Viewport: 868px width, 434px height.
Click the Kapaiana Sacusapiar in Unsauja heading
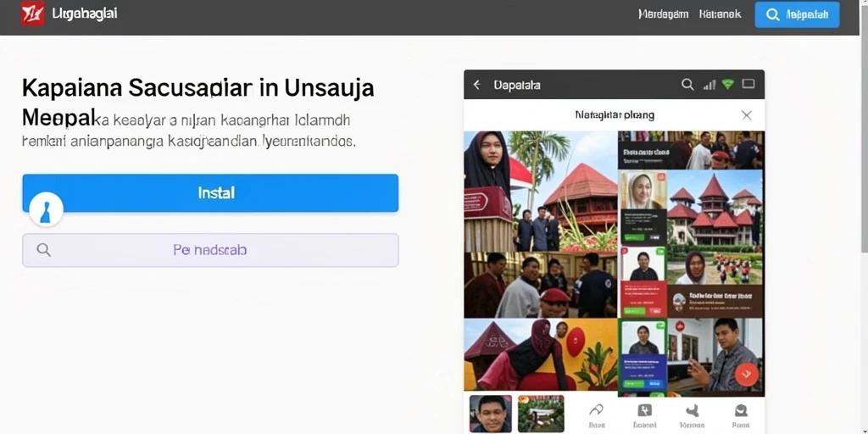tap(198, 88)
